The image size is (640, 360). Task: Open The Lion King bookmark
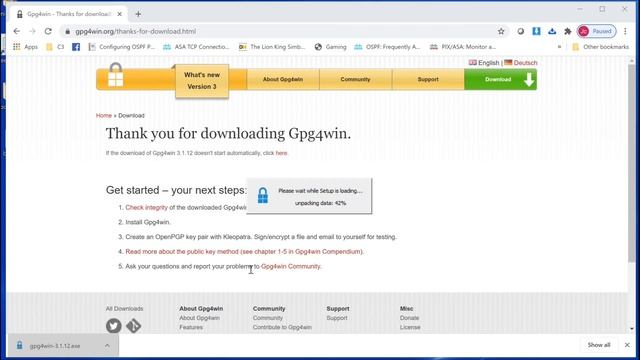point(272,47)
